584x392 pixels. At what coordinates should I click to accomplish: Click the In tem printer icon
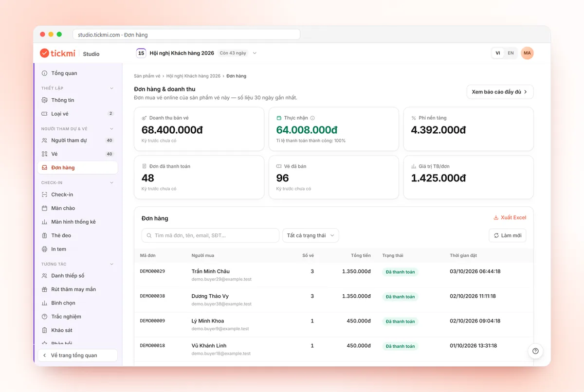point(45,249)
